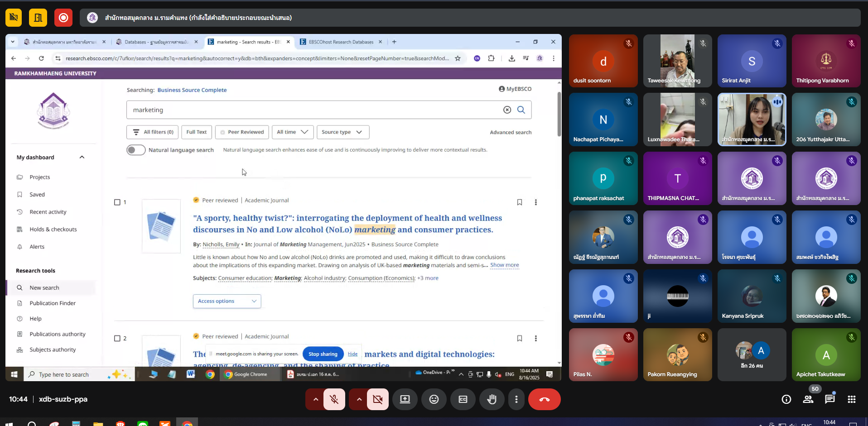Open Help in the sidebar
The image size is (868, 426).
36,319
